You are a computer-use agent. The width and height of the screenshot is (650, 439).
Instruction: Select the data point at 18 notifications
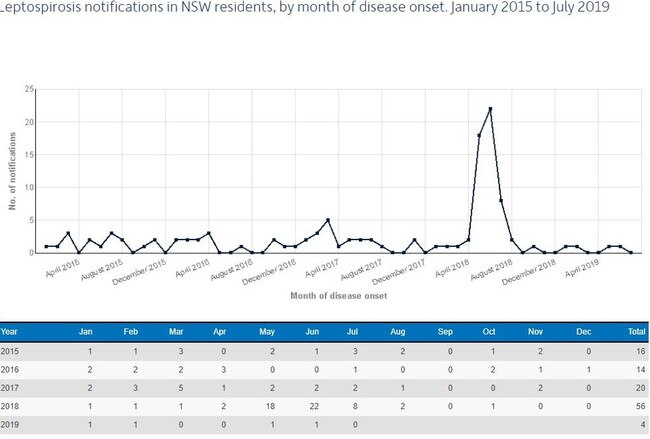pos(479,135)
